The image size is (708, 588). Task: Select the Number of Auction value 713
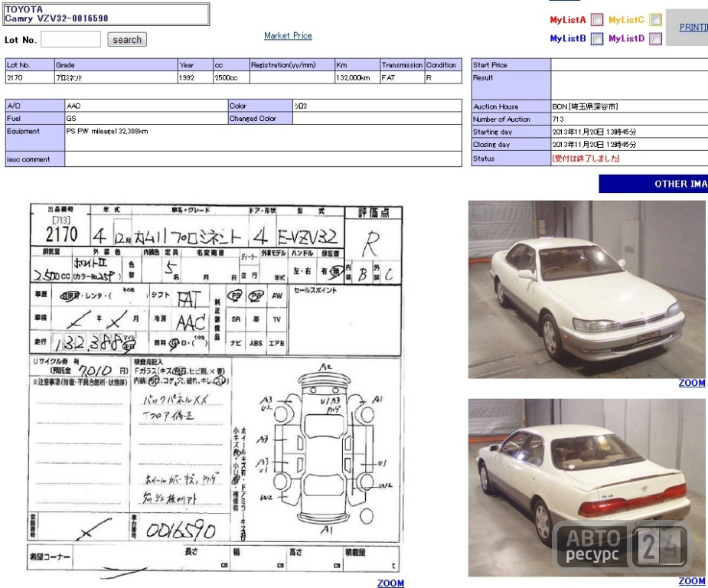(558, 119)
